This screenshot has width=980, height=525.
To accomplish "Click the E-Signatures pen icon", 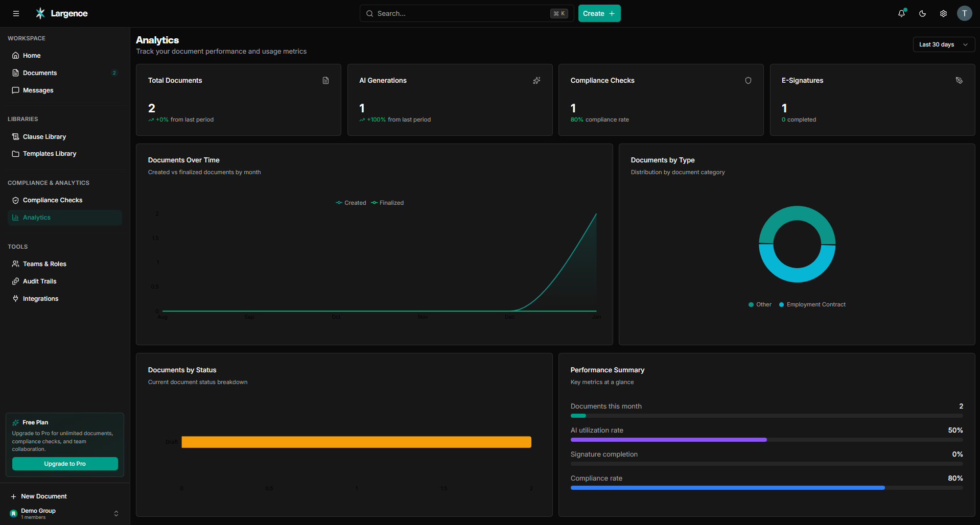I will 959,81.
